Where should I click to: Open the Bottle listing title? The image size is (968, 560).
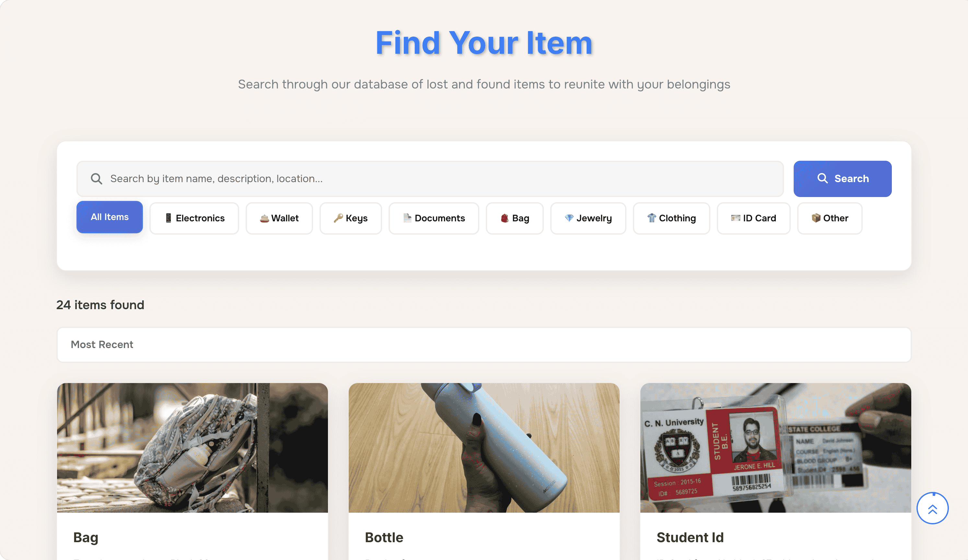click(384, 537)
